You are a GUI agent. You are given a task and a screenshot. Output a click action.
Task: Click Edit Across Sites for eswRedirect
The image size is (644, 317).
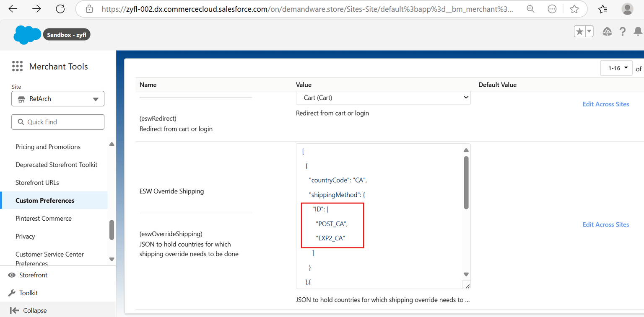(606, 104)
